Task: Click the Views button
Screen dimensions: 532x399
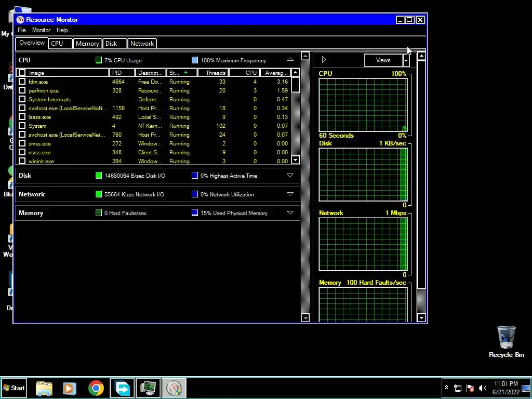Action: pos(383,60)
